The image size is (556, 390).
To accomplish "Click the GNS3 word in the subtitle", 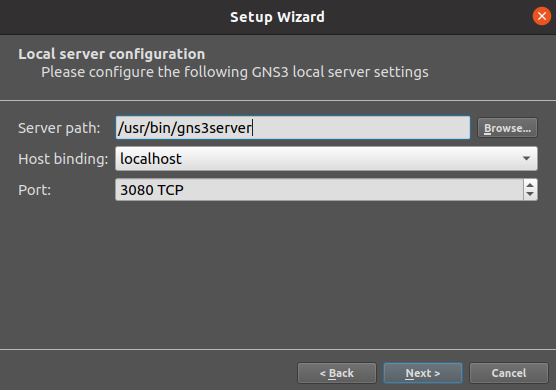I will click(270, 72).
